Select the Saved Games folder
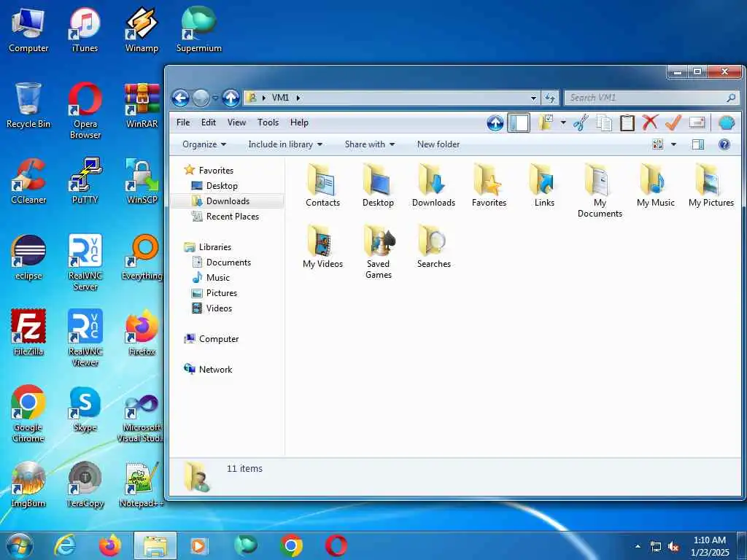The height and width of the screenshot is (560, 747). [x=379, y=252]
